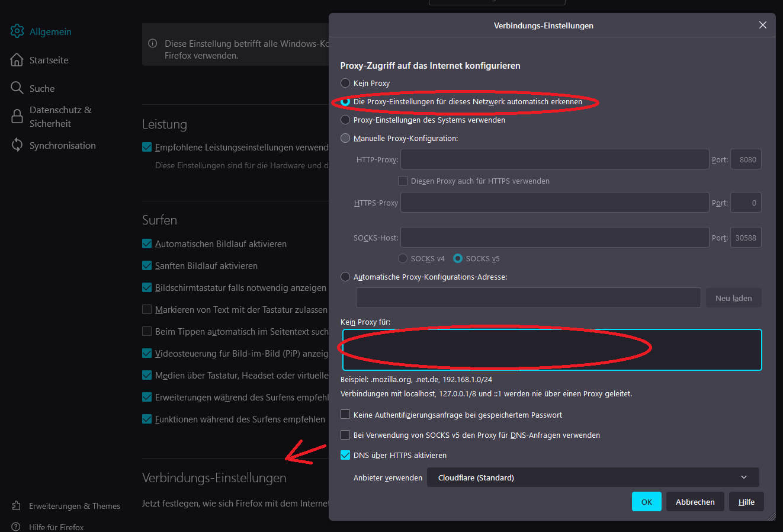Image resolution: width=783 pixels, height=532 pixels.
Task: Click the Proxy-Zugriff auf das Internet konfigurieren heading
Action: point(430,66)
